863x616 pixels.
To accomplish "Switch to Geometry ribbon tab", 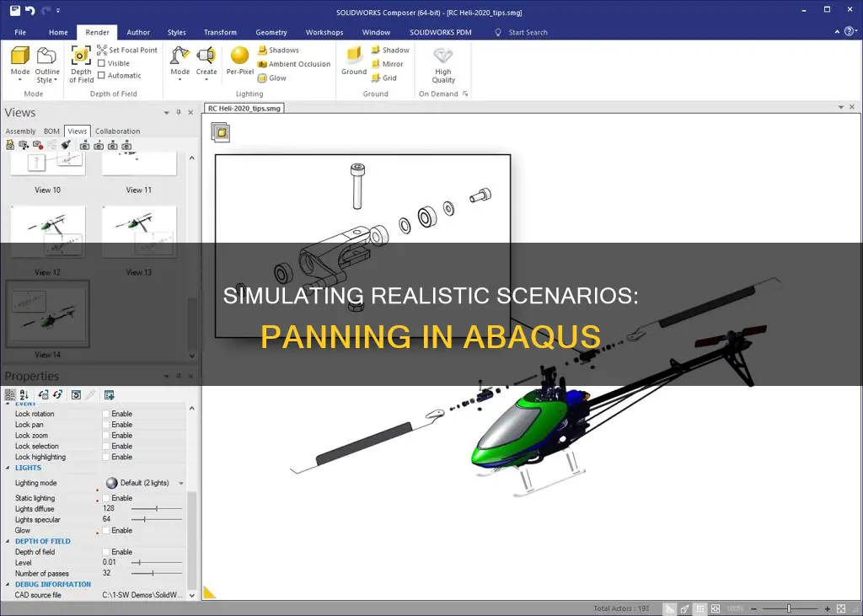I will [x=271, y=33].
